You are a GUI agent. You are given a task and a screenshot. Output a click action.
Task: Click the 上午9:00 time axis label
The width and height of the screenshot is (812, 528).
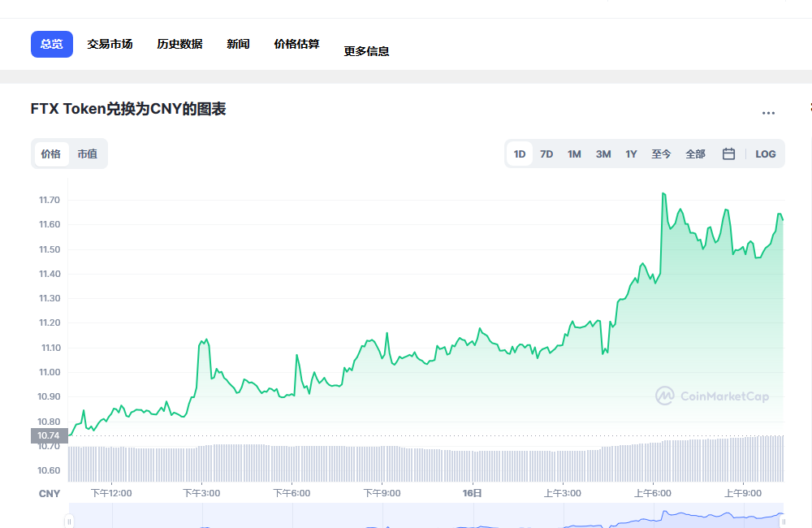pyautogui.click(x=743, y=493)
